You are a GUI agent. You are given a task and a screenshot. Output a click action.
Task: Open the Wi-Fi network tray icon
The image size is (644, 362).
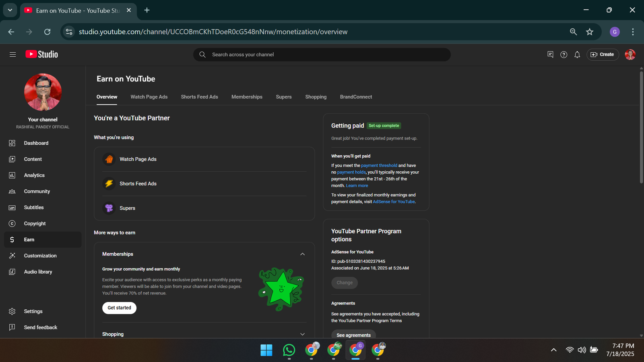[x=570, y=350]
